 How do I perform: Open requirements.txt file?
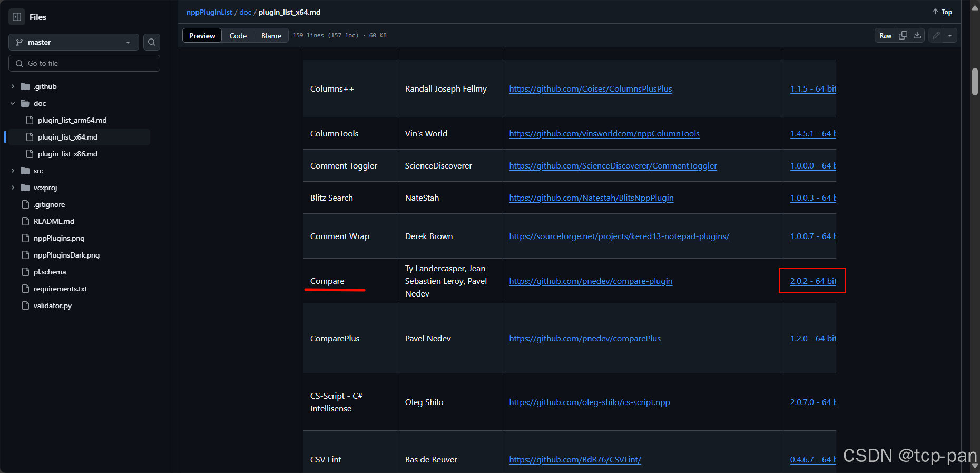[60, 289]
